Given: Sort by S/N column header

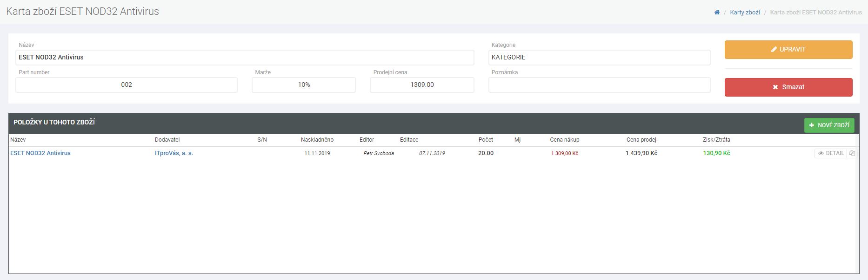Looking at the screenshot, I should [262, 140].
